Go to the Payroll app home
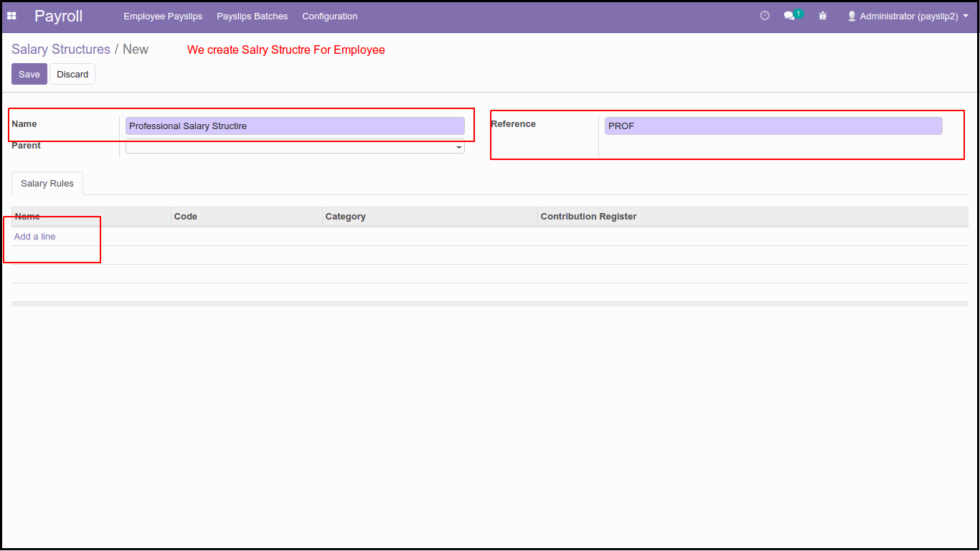The image size is (980, 551). point(58,16)
